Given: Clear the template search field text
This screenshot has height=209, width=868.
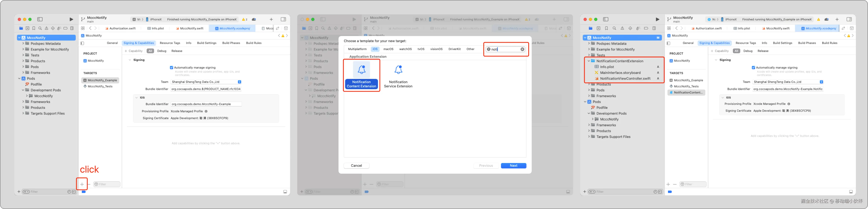Looking at the screenshot, I should click(522, 49).
